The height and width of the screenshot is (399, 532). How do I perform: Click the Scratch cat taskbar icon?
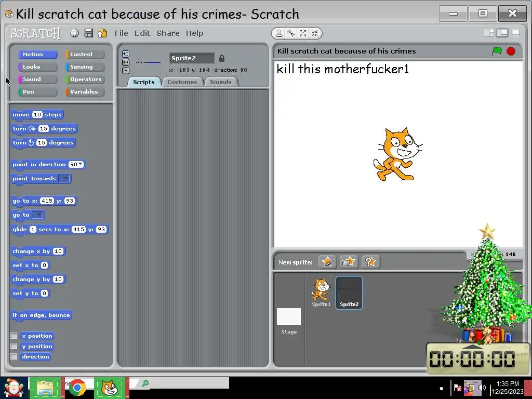point(110,388)
